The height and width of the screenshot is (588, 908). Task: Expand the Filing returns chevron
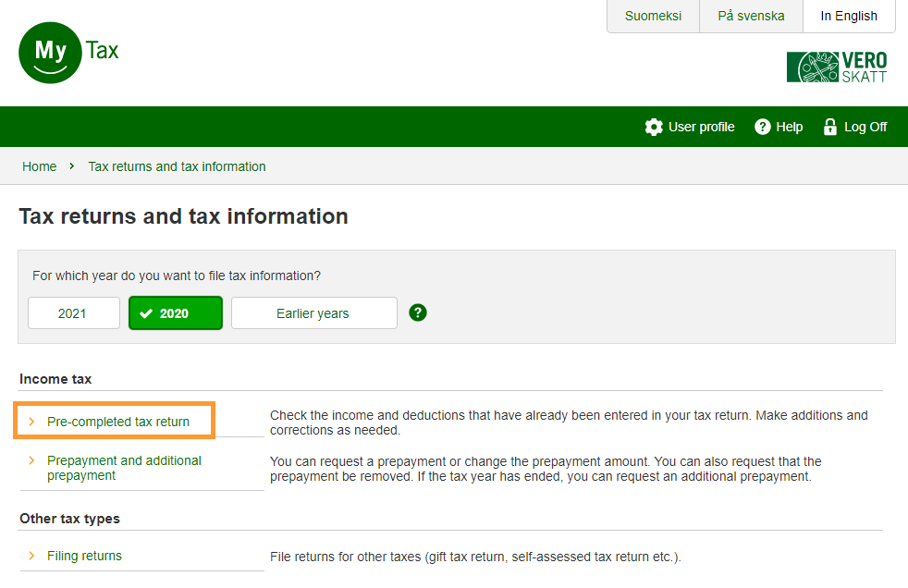31,556
